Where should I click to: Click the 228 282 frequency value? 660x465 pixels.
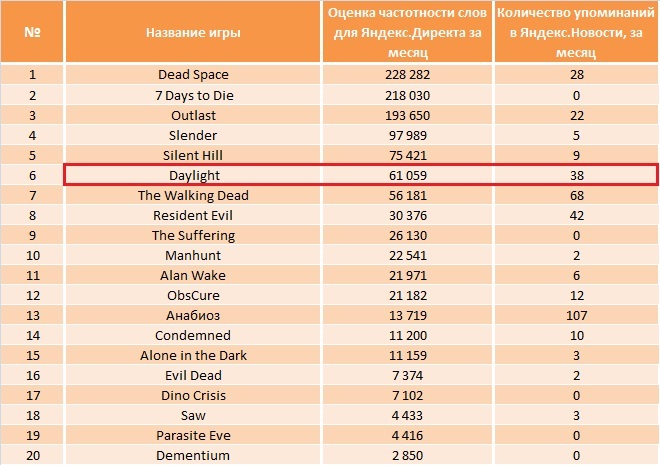point(407,74)
